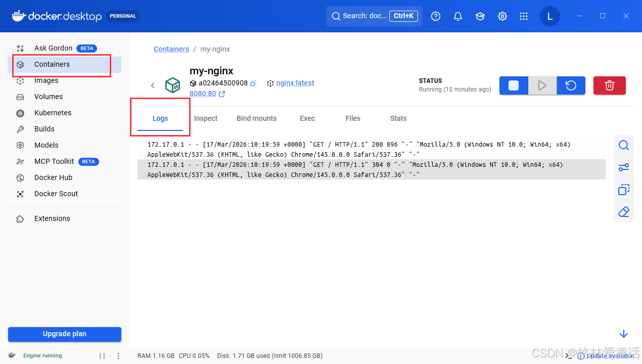642x364 pixels.
Task: Open the Extensions section
Action: tap(65, 218)
